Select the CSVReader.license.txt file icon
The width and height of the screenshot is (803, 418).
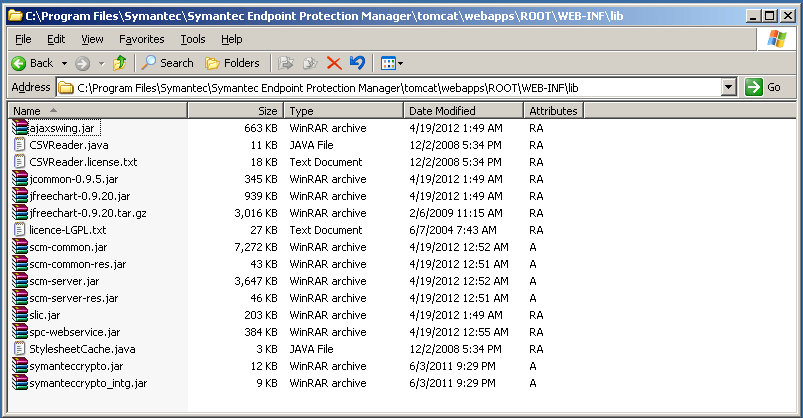(19, 162)
